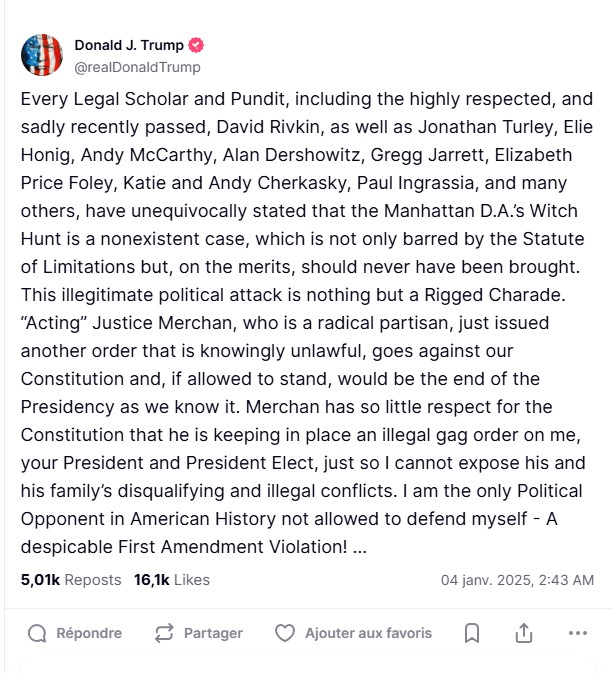
Task: Like the post with the heart icon
Action: (285, 633)
